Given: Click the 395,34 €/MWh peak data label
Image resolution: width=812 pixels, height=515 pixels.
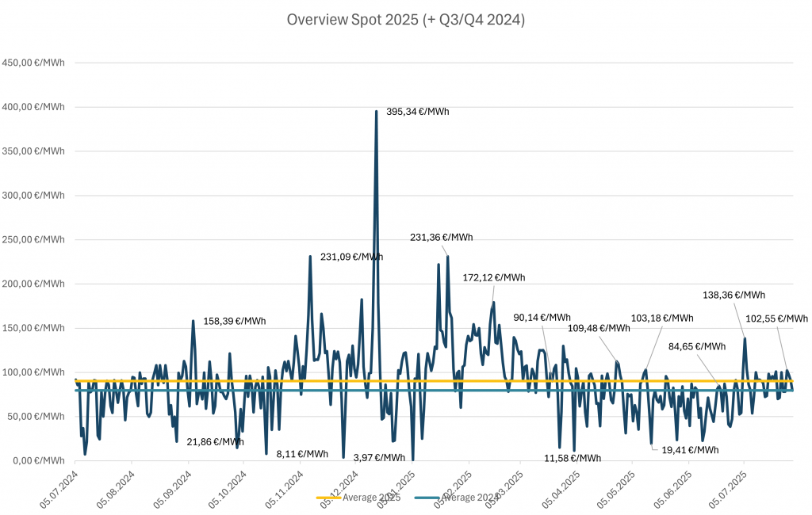Looking at the screenshot, I should click(417, 112).
